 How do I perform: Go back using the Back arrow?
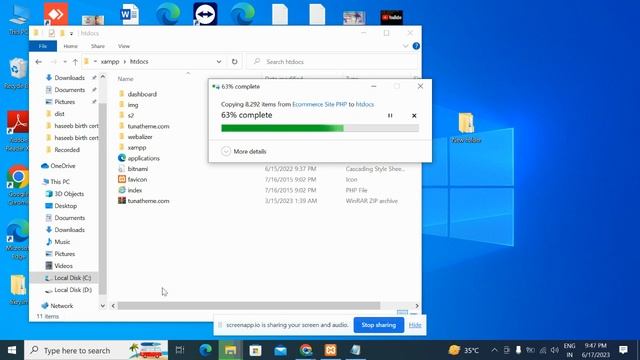coord(38,62)
